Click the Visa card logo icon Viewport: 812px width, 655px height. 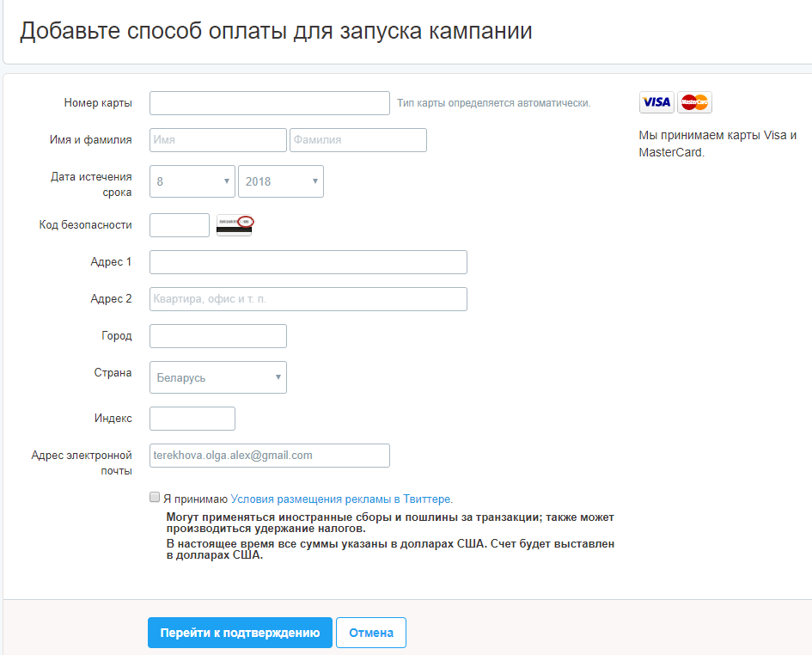coord(656,102)
